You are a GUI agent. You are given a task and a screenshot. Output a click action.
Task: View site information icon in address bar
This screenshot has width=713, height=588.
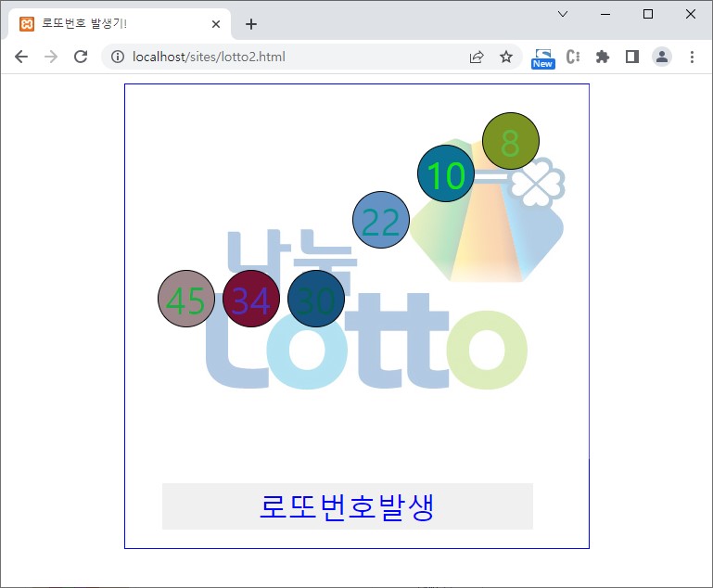(x=118, y=57)
